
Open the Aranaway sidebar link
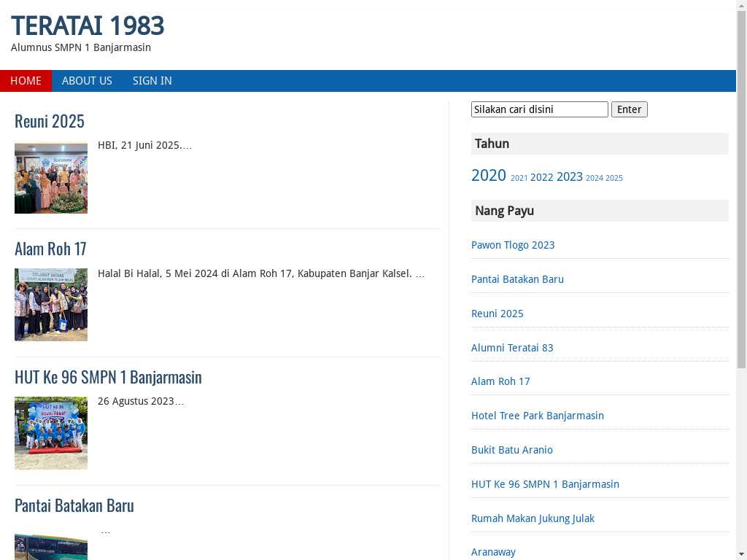click(493, 553)
